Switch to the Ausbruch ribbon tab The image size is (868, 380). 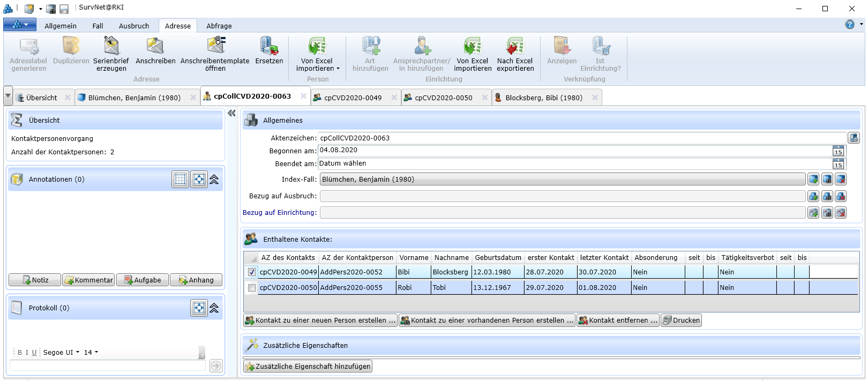click(134, 26)
